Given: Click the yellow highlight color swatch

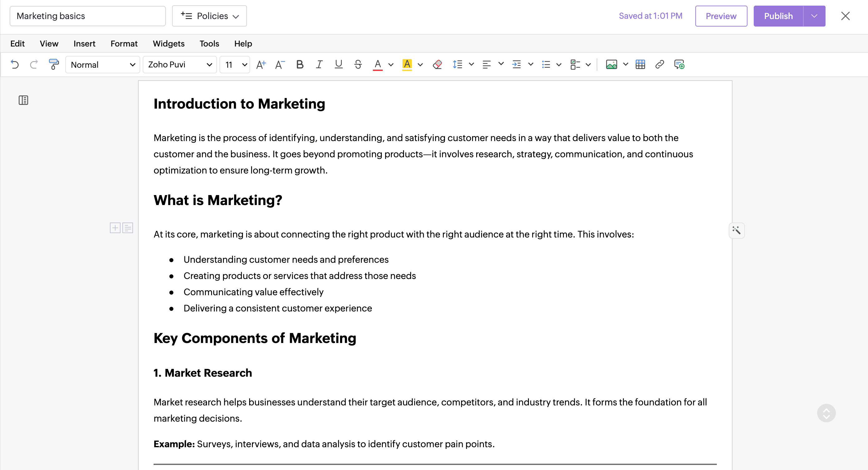Looking at the screenshot, I should pyautogui.click(x=407, y=64).
